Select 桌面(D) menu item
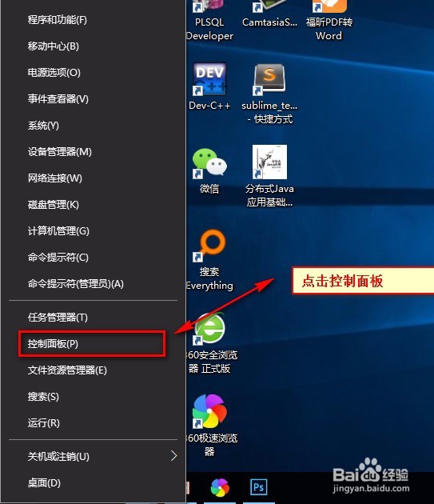The image size is (434, 504). (x=93, y=482)
